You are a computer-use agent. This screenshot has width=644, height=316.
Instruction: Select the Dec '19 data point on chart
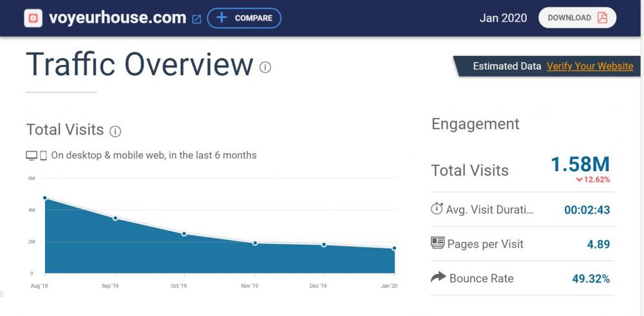324,245
